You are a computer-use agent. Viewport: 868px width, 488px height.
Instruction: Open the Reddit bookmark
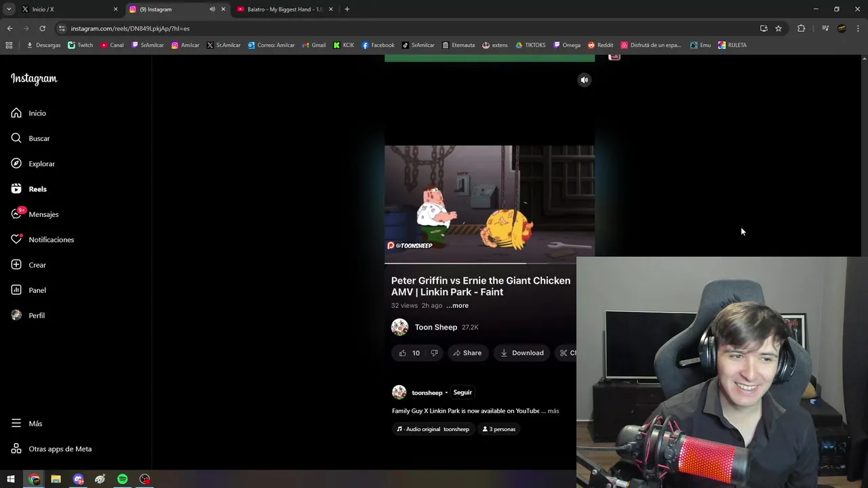(x=600, y=45)
